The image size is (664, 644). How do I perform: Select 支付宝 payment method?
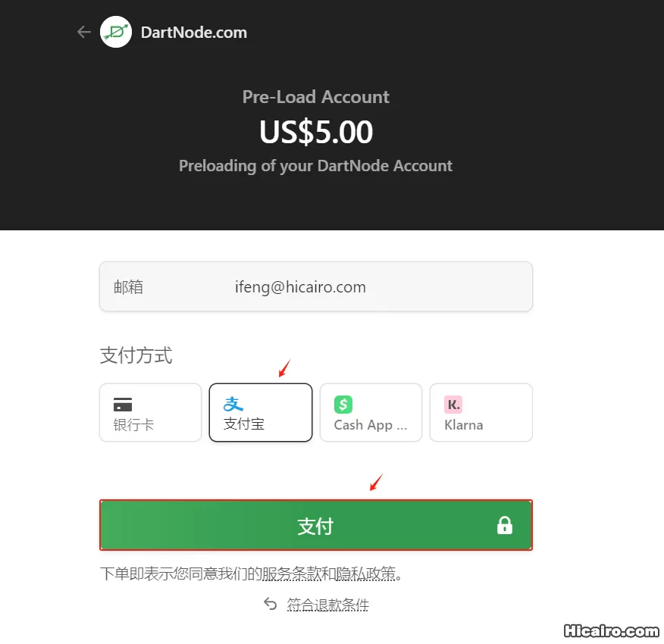click(x=261, y=412)
